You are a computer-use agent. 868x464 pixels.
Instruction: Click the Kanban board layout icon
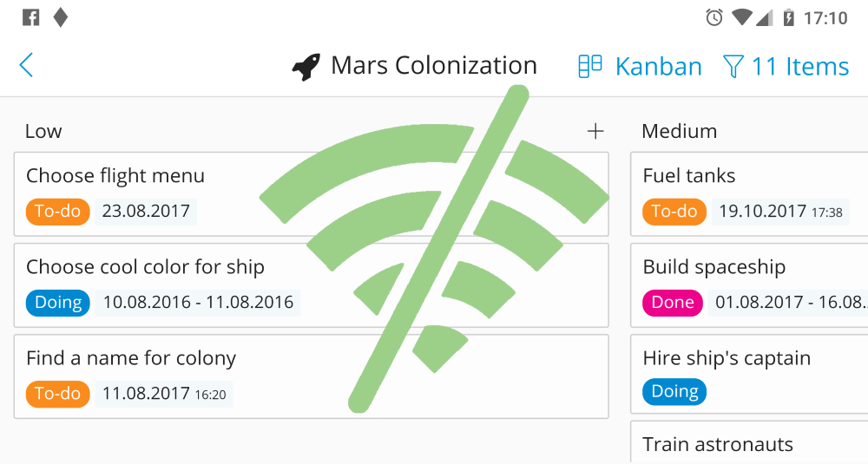pyautogui.click(x=590, y=67)
